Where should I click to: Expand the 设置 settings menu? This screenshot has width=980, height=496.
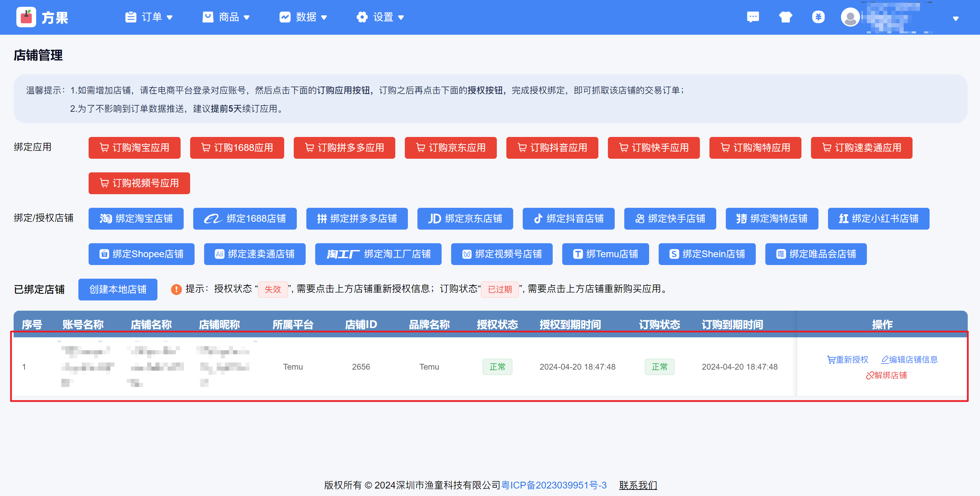point(380,17)
